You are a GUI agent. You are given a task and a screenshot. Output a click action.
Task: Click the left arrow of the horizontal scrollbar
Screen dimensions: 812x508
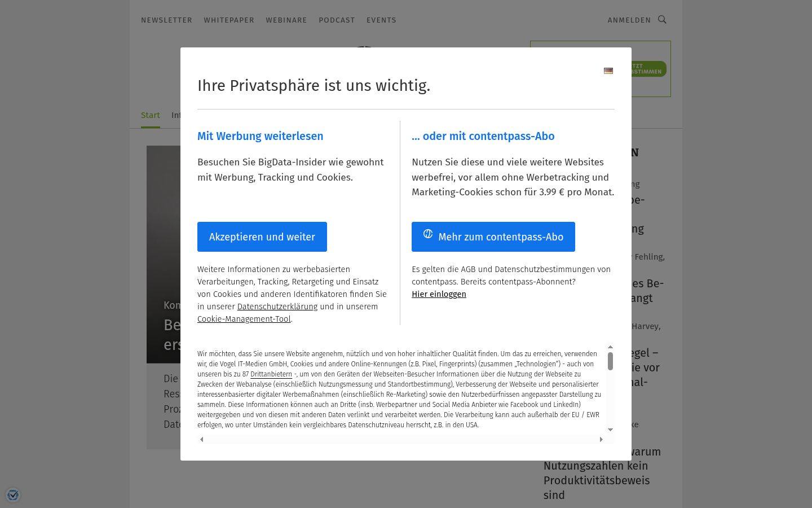click(202, 439)
